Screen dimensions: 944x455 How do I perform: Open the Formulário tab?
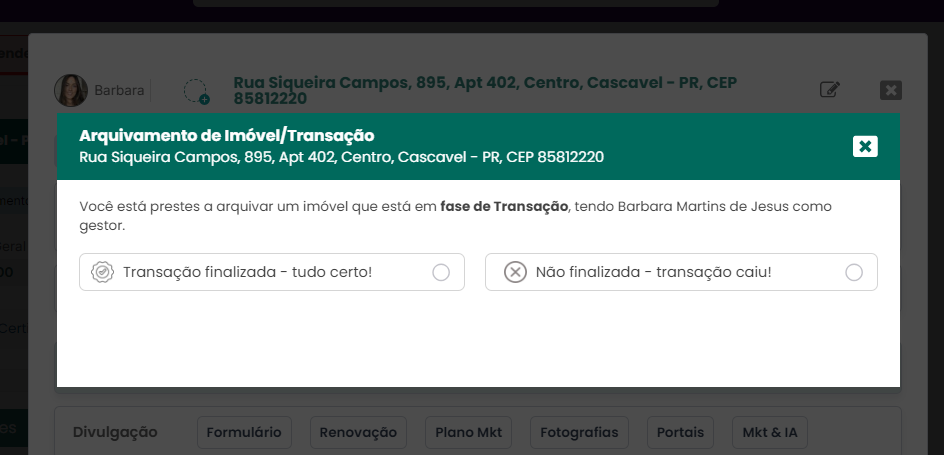pyautogui.click(x=244, y=432)
